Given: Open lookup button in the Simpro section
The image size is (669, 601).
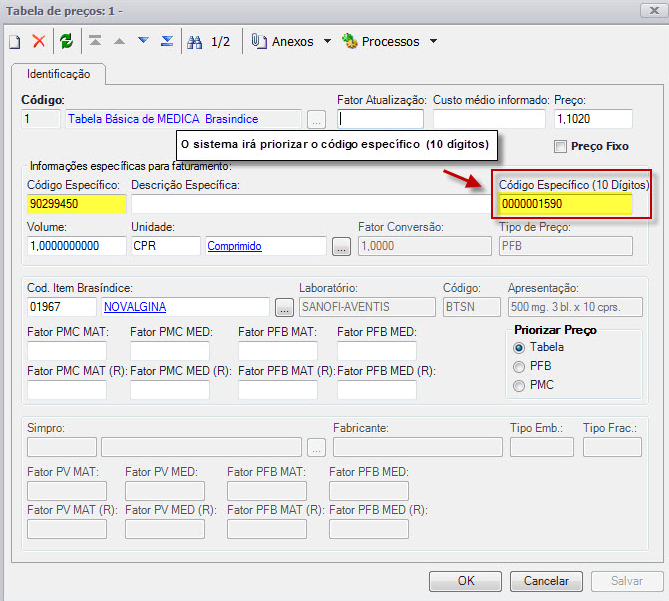Looking at the screenshot, I should [x=316, y=447].
